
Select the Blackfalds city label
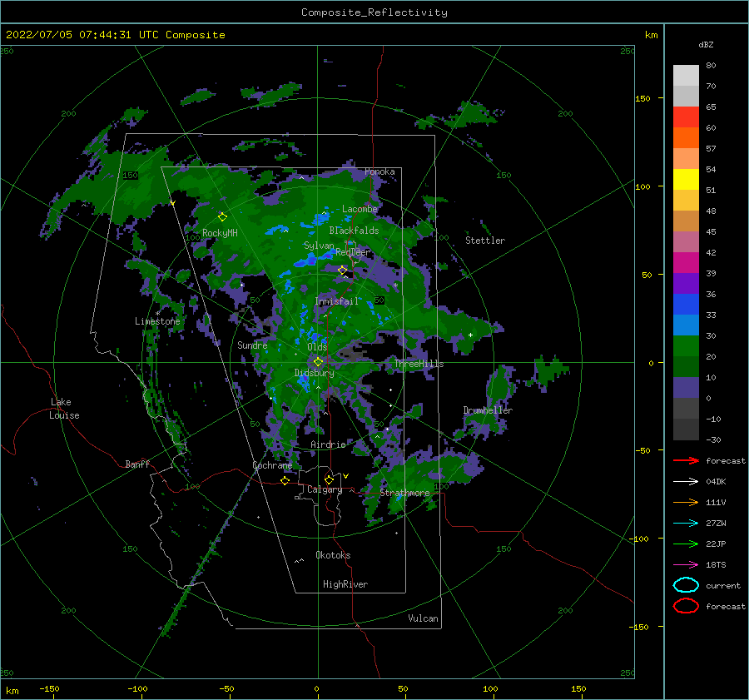[x=354, y=231]
